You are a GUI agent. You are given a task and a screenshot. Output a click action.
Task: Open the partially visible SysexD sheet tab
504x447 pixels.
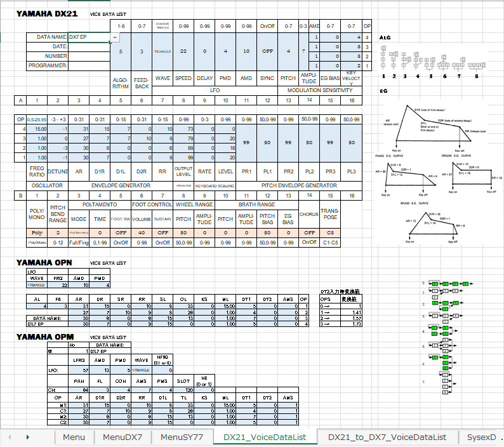click(481, 437)
